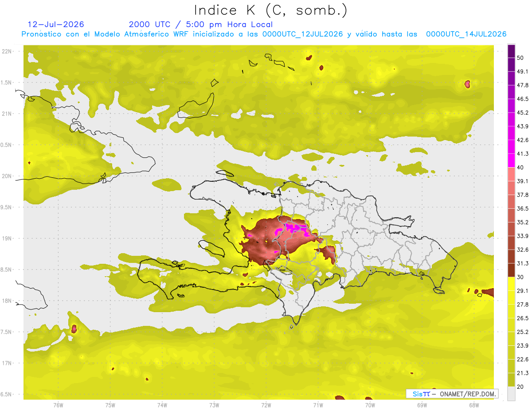Click the legend value '27.8'
532x411 pixels.
pyautogui.click(x=523, y=305)
